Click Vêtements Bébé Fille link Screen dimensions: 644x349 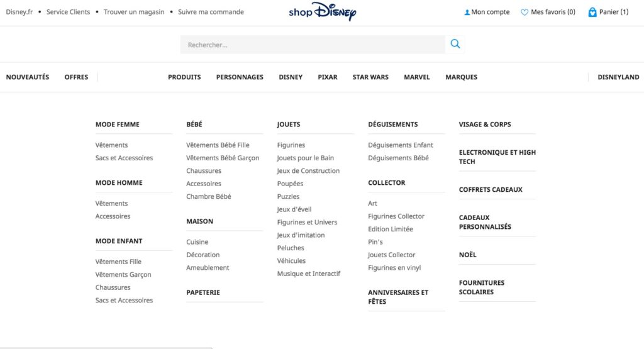point(218,145)
